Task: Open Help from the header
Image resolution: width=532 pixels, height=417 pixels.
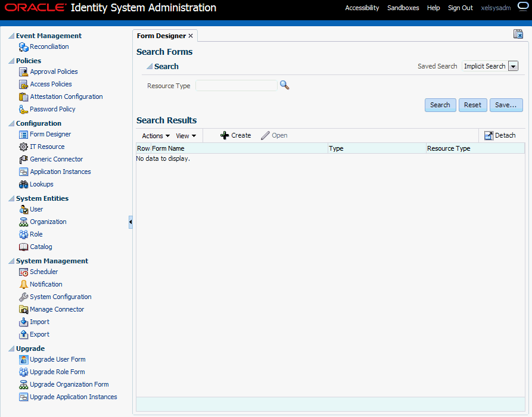Action: [x=433, y=8]
